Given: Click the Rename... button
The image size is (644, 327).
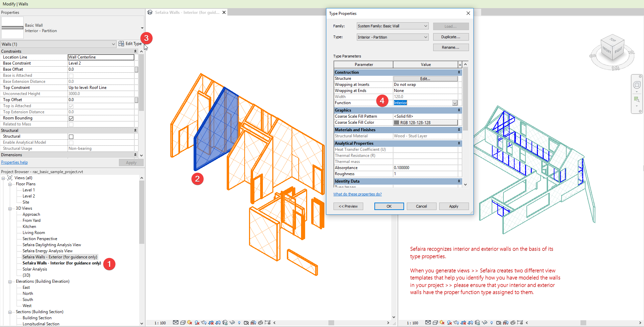Looking at the screenshot, I should click(451, 47).
